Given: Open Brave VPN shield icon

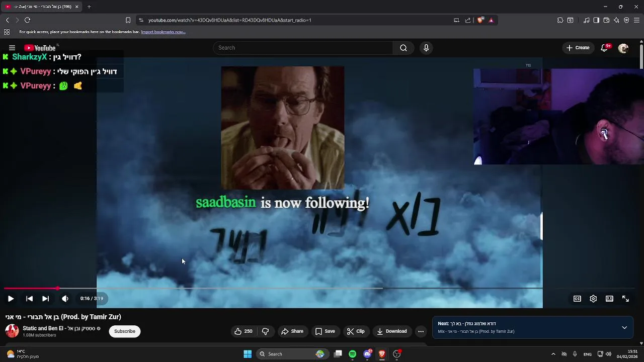Looking at the screenshot, I should point(626,20).
